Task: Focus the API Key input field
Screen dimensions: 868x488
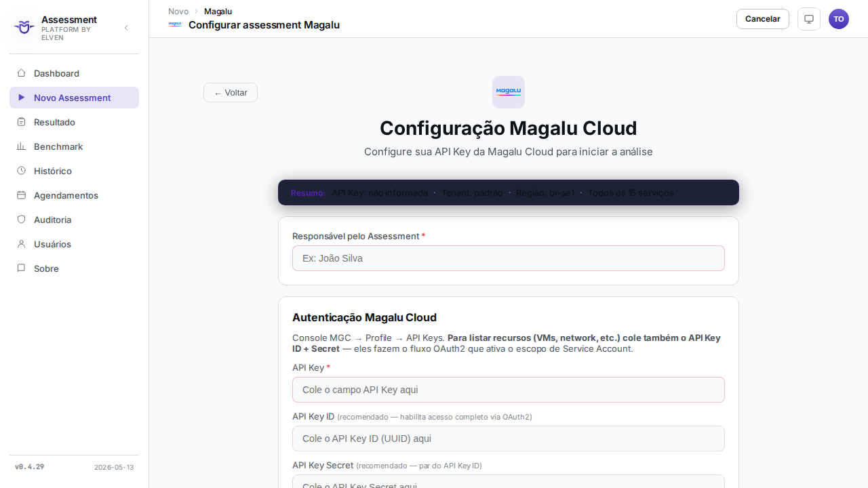Action: [x=509, y=390]
